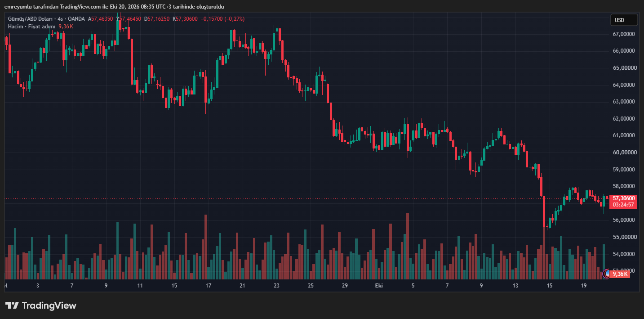Click the 65,00000 price axis label
Viewport: 644px width, 319px height.
click(x=624, y=68)
